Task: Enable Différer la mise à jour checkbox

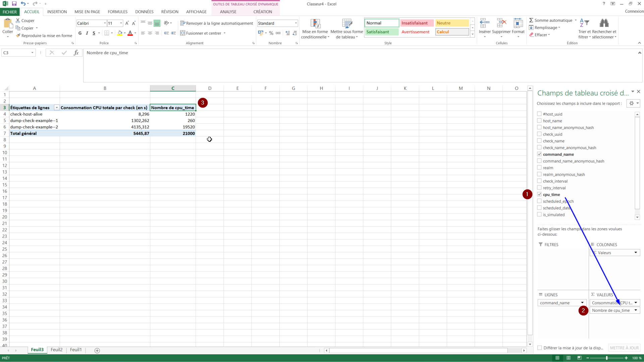Action: click(x=540, y=348)
